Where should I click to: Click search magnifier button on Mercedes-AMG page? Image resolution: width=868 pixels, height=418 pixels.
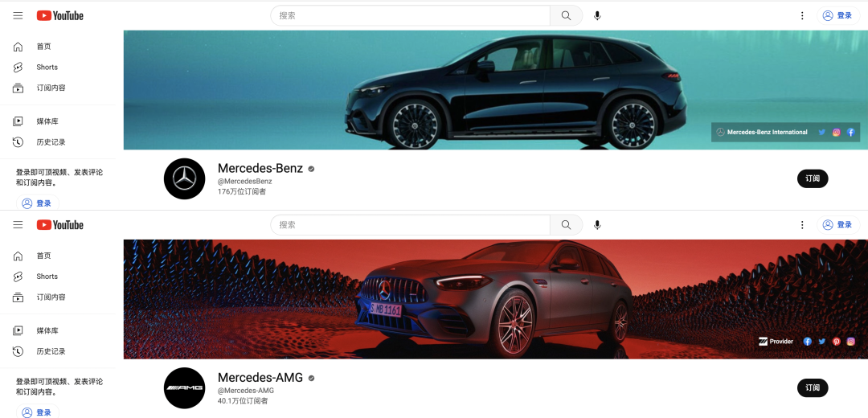[566, 225]
